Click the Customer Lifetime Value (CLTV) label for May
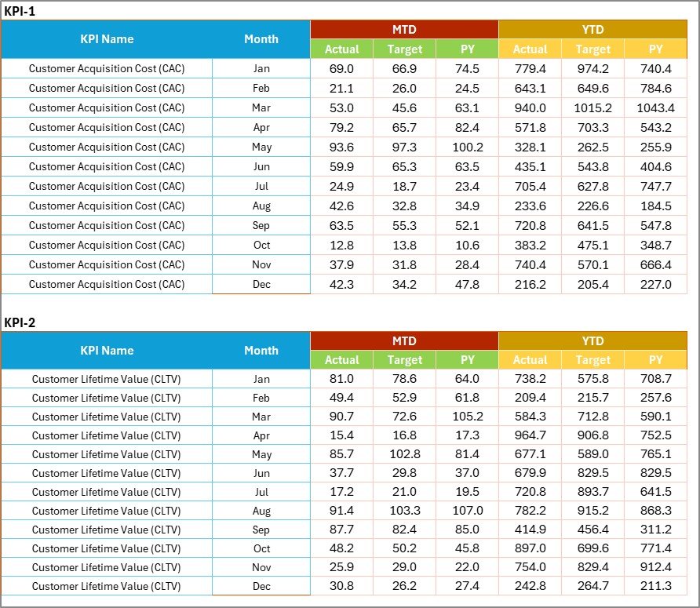Viewport: 700px width, 608px height. 107,454
